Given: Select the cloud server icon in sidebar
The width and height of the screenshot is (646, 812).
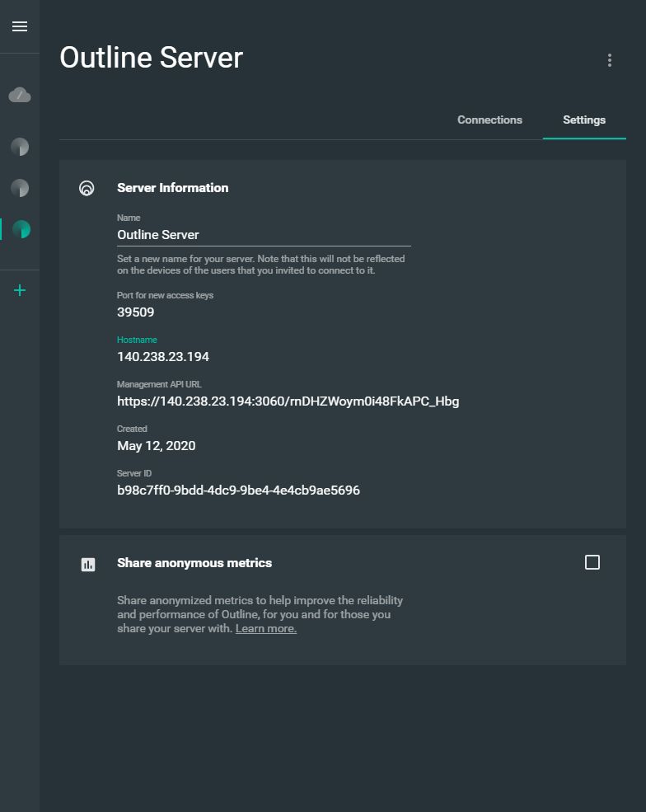Looking at the screenshot, I should coord(20,95).
